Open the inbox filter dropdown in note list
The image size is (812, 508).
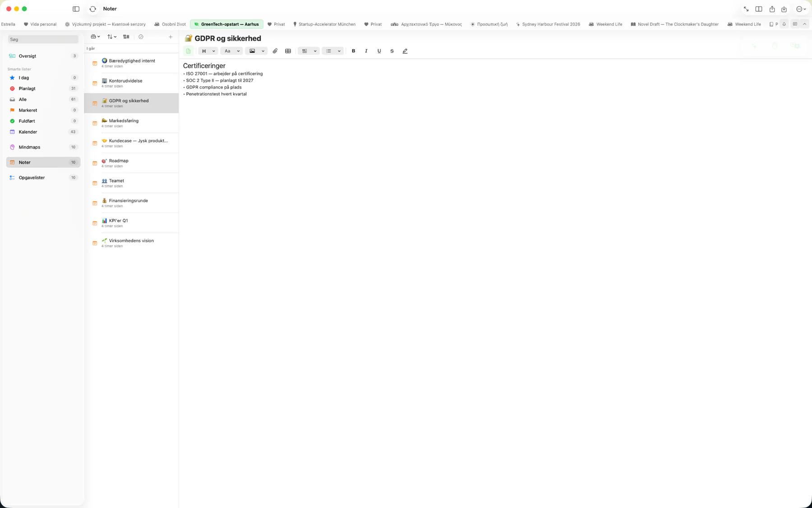point(95,37)
